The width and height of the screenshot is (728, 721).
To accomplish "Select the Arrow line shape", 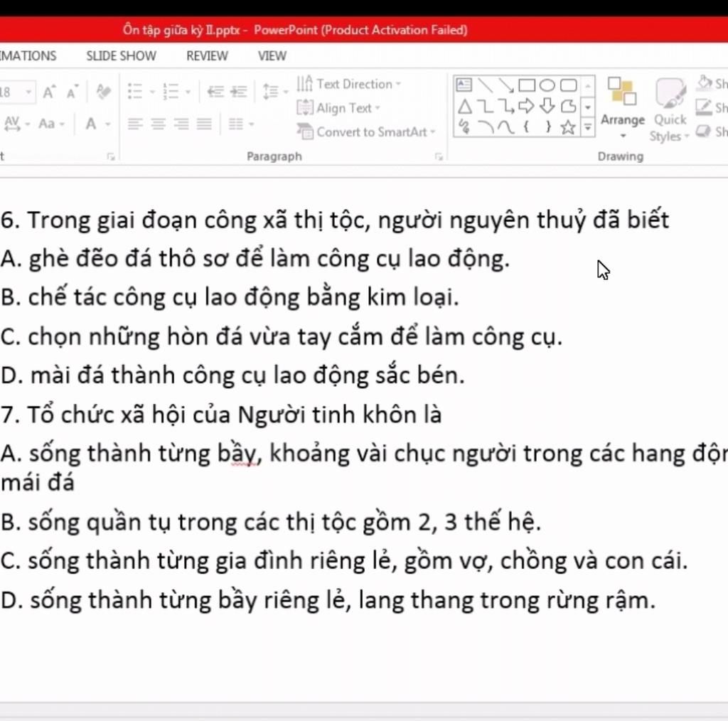I will 506,85.
